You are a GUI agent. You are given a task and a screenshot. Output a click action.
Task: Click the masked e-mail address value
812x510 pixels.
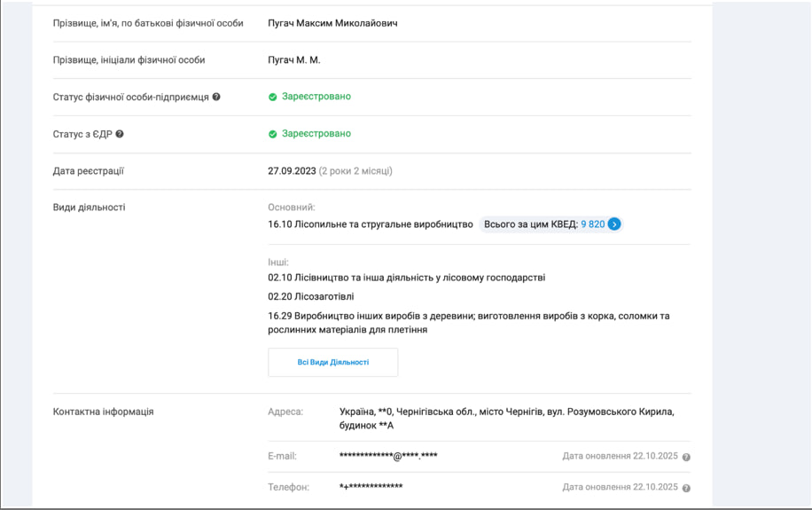pyautogui.click(x=388, y=456)
